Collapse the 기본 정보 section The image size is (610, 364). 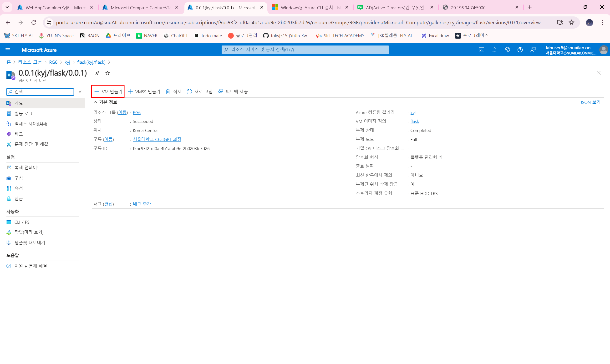click(x=95, y=102)
